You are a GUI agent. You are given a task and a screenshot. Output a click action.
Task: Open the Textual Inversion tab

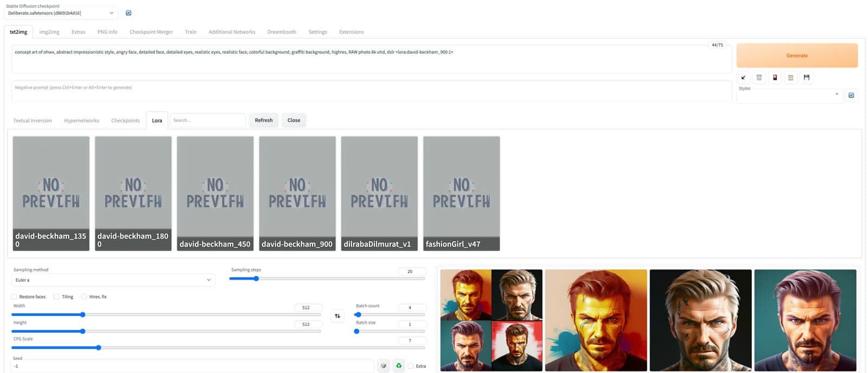[33, 120]
